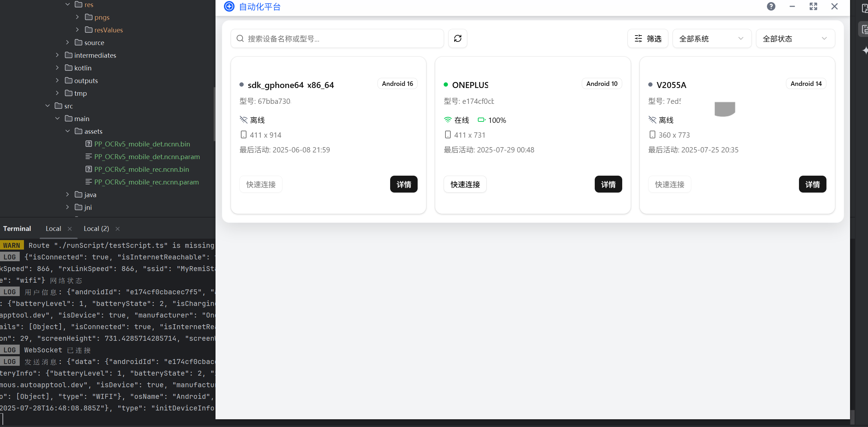Click V2055A screen size phone icon
This screenshot has width=868, height=427.
click(x=652, y=135)
